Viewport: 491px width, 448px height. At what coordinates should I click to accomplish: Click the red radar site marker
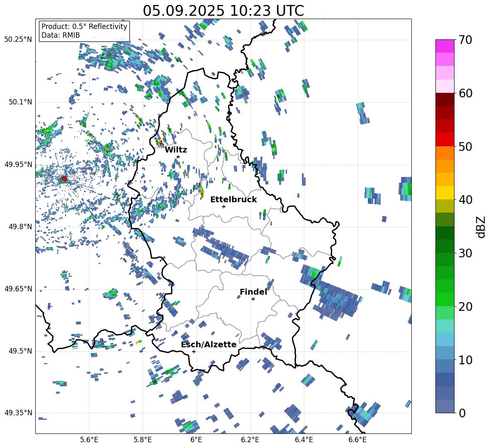(x=64, y=178)
